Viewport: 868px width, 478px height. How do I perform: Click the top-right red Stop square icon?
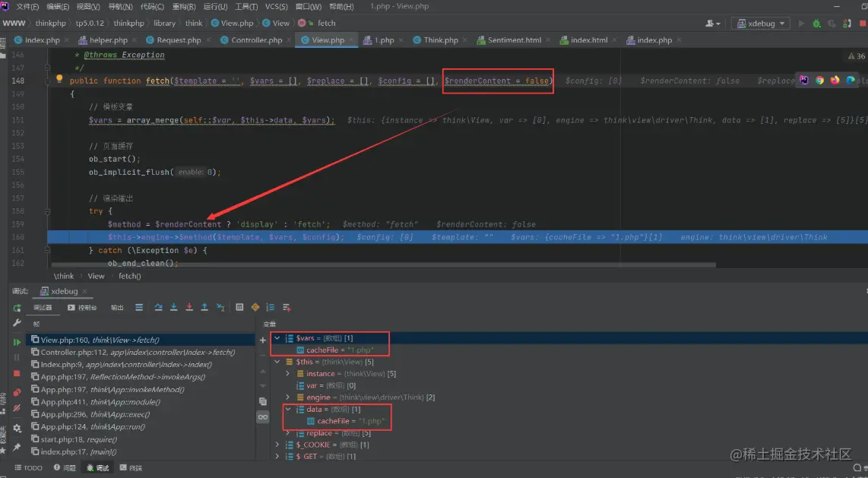[862, 24]
